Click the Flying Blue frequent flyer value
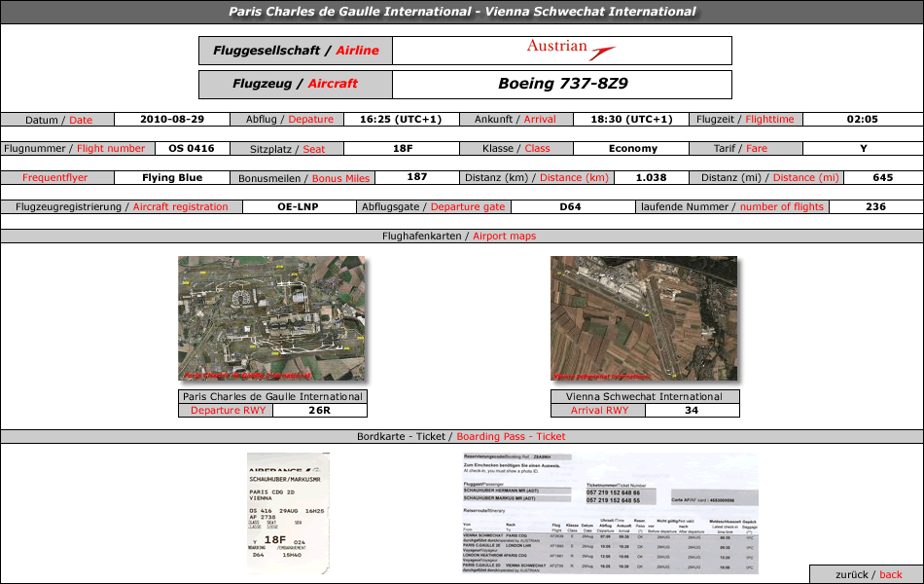Viewport: 924px width, 584px height. tap(172, 177)
